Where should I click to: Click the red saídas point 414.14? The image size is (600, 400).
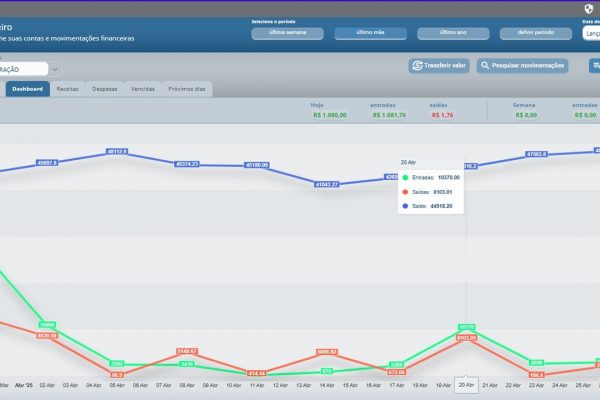pyautogui.click(x=257, y=373)
